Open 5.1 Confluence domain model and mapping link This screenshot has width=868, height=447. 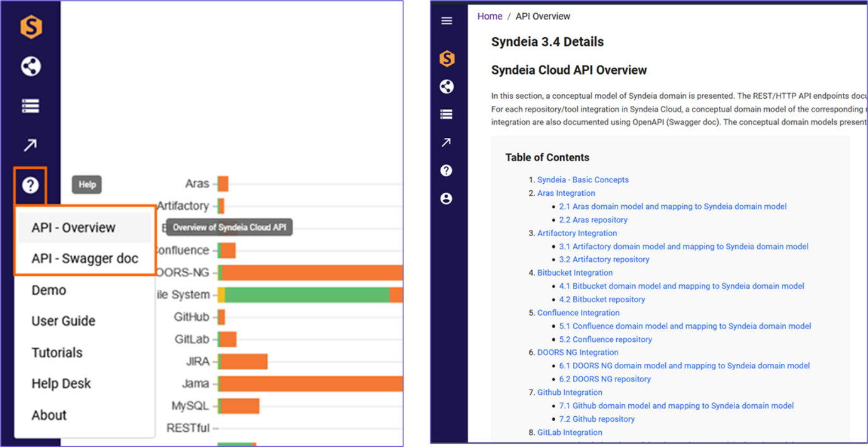[685, 326]
